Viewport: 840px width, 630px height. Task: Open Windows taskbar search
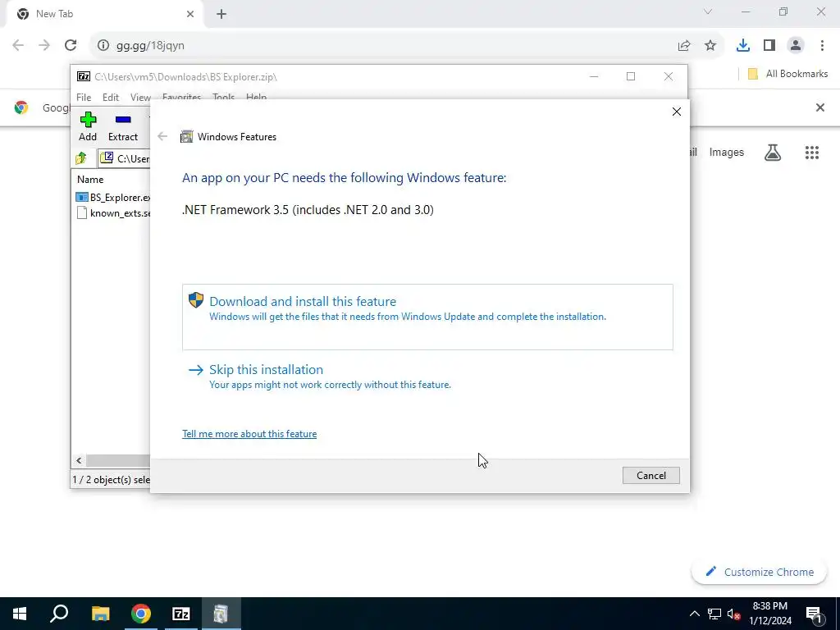[x=59, y=614]
